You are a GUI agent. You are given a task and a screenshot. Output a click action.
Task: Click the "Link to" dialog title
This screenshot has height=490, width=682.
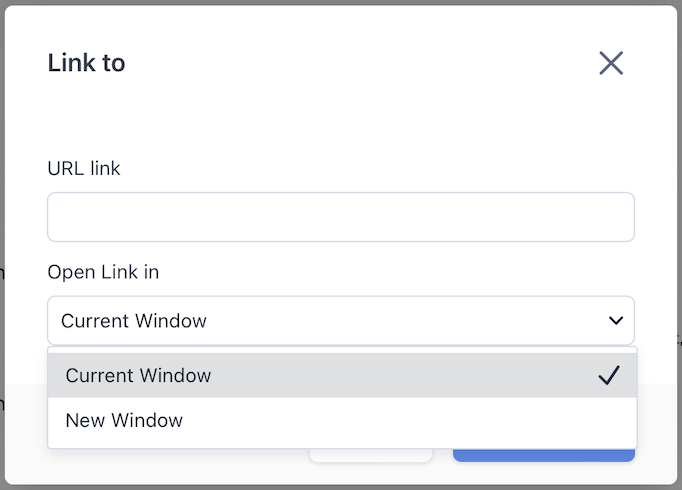[x=86, y=63]
